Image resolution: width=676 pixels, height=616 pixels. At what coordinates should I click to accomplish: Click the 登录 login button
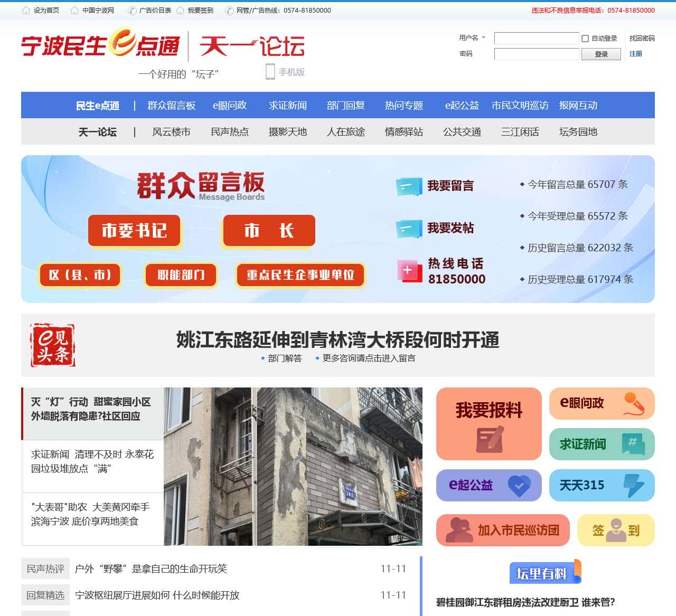pos(601,54)
